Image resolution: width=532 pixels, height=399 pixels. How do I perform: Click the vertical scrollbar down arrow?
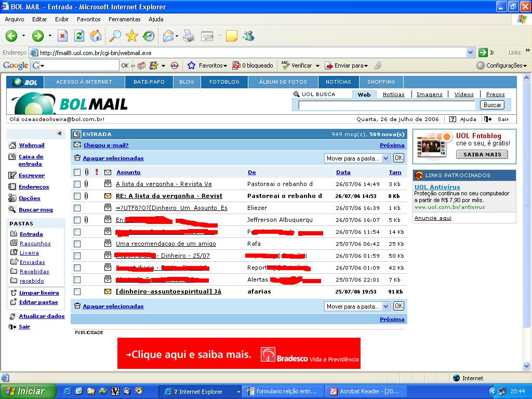coord(527,366)
